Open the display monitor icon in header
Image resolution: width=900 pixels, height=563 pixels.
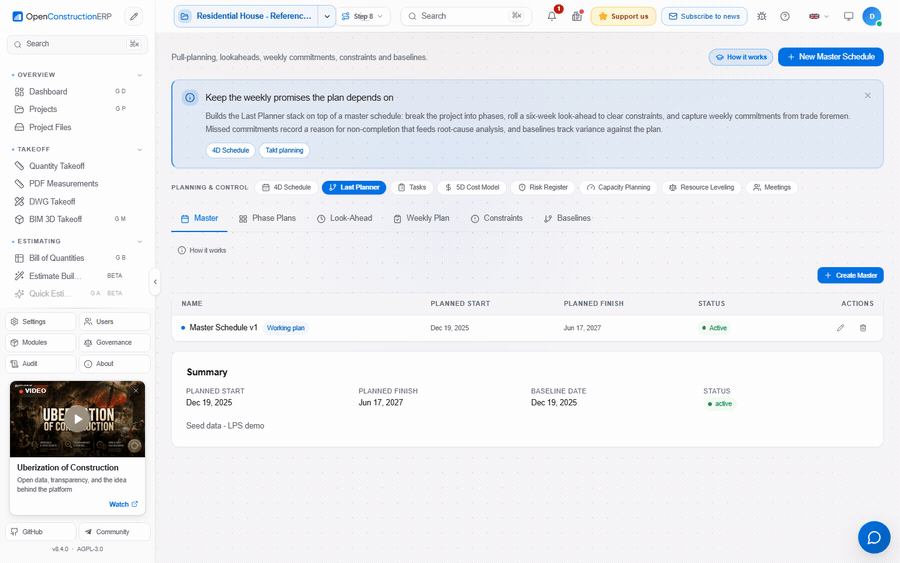click(848, 16)
